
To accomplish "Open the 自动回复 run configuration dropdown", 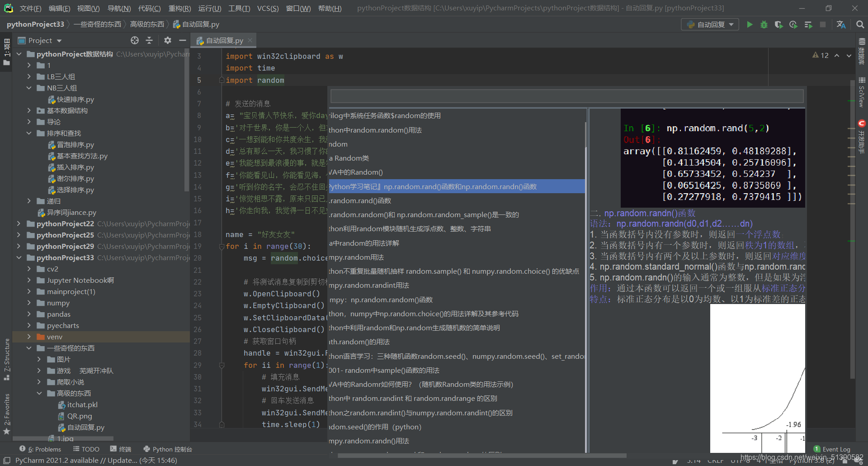I will tap(710, 24).
